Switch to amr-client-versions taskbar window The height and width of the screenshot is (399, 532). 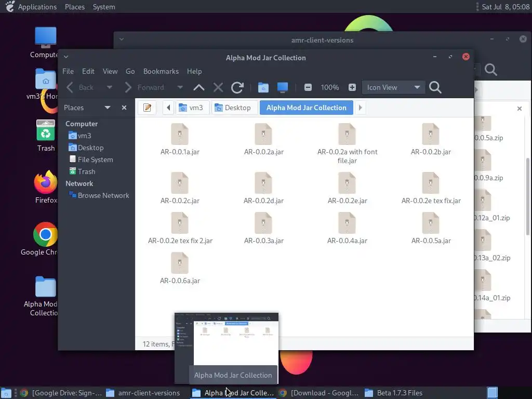143,393
